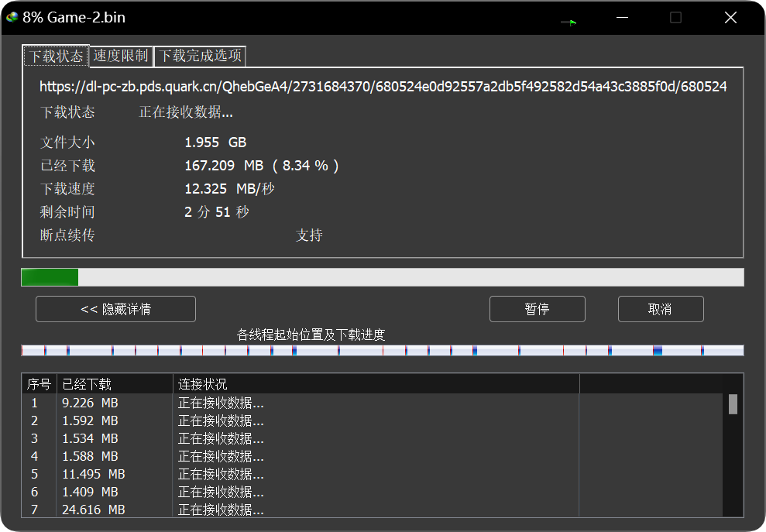Click the thread segments progress strip
The width and height of the screenshot is (766, 532).
(x=382, y=351)
